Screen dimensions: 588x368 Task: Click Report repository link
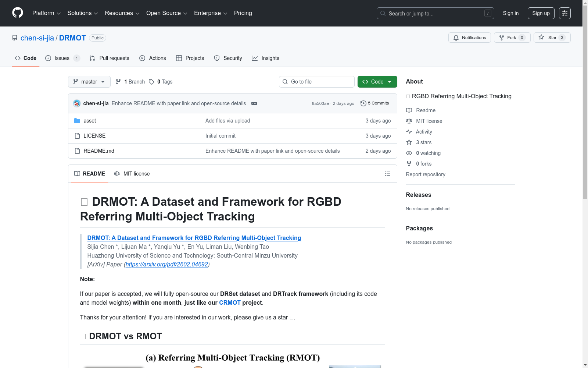pyautogui.click(x=426, y=174)
